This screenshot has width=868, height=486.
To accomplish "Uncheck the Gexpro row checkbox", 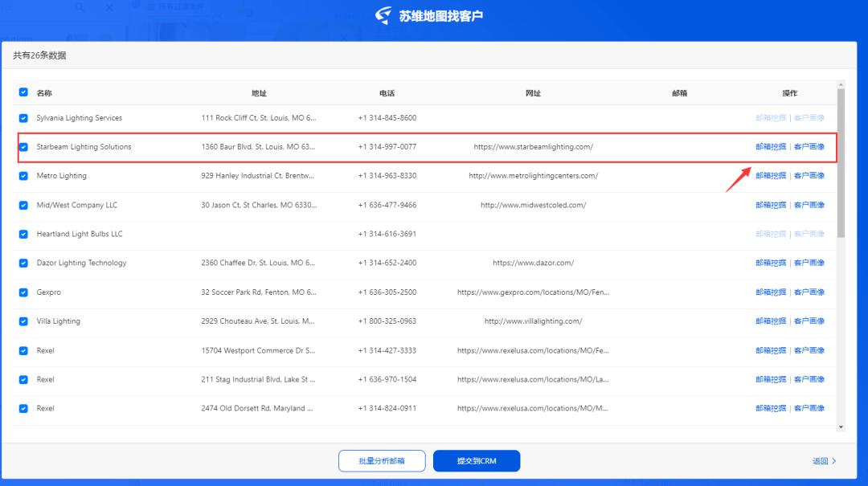I will point(23,292).
